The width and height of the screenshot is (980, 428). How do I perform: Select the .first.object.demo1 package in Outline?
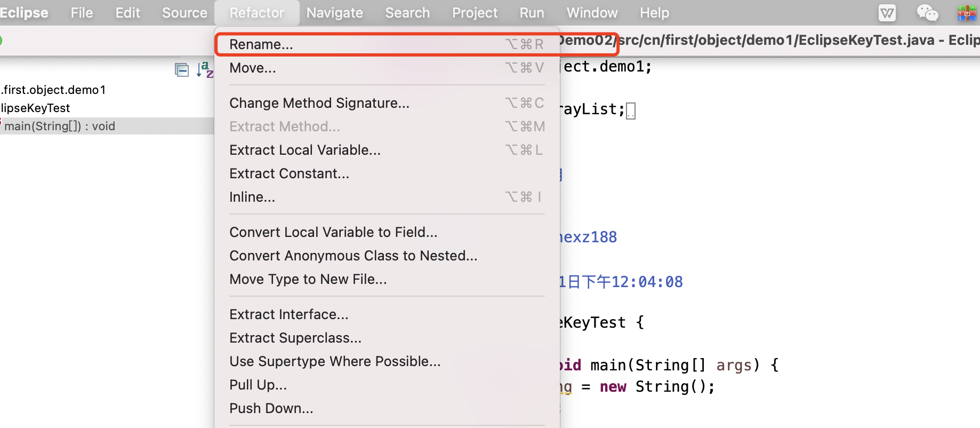[x=53, y=90]
